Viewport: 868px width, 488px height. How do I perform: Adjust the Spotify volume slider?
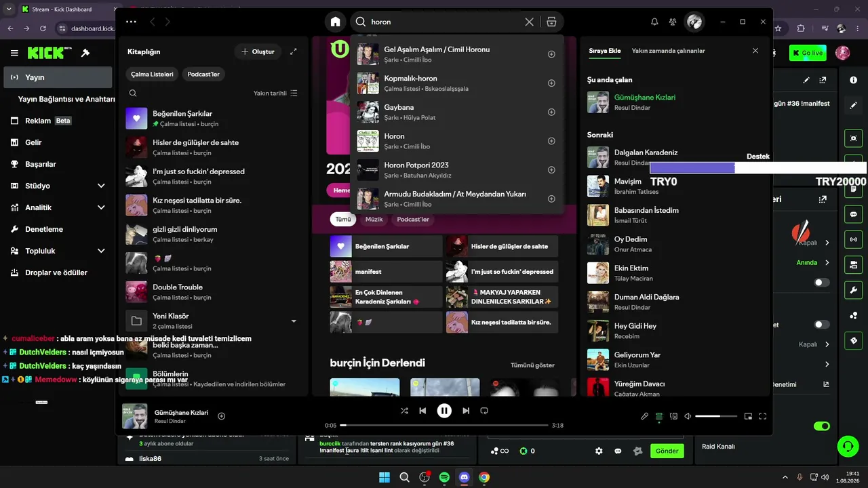point(717,416)
